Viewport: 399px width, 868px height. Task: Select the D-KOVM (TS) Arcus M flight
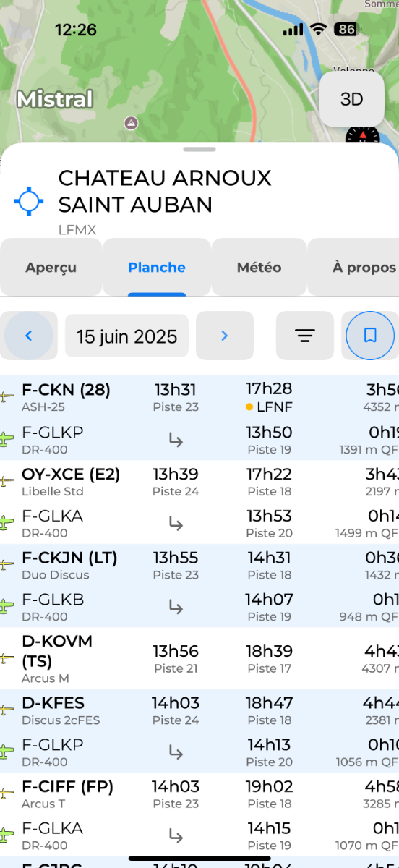tap(199, 659)
